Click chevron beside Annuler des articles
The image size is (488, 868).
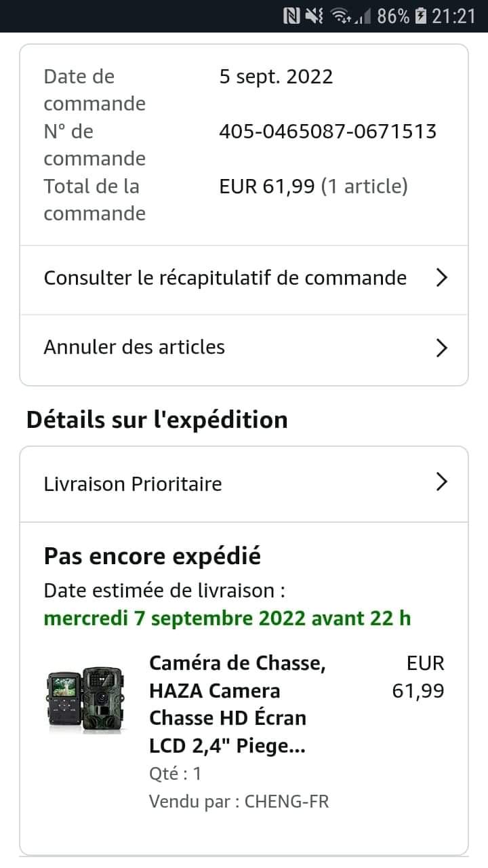tap(442, 348)
